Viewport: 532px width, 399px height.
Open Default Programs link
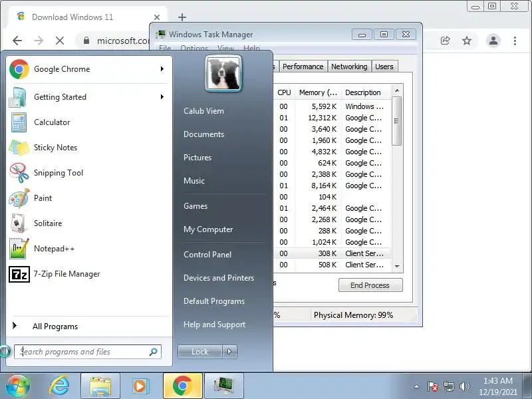pos(214,301)
